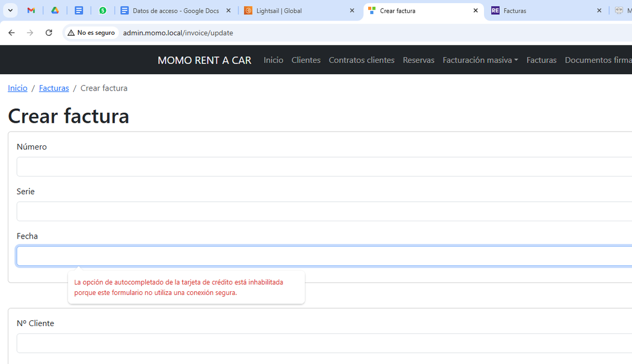Click the Nº Cliente input field

tap(324, 343)
